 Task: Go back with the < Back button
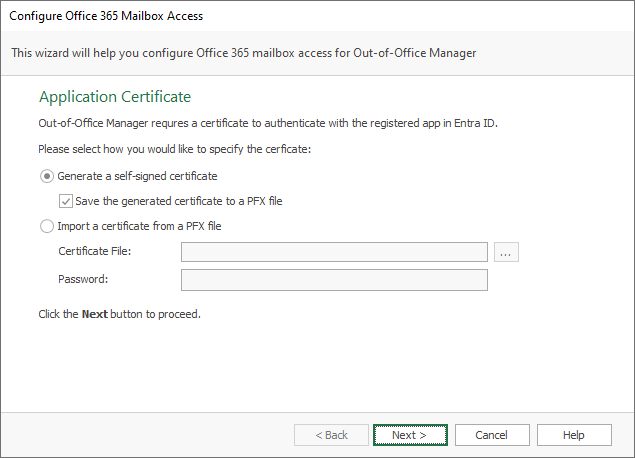click(x=331, y=435)
